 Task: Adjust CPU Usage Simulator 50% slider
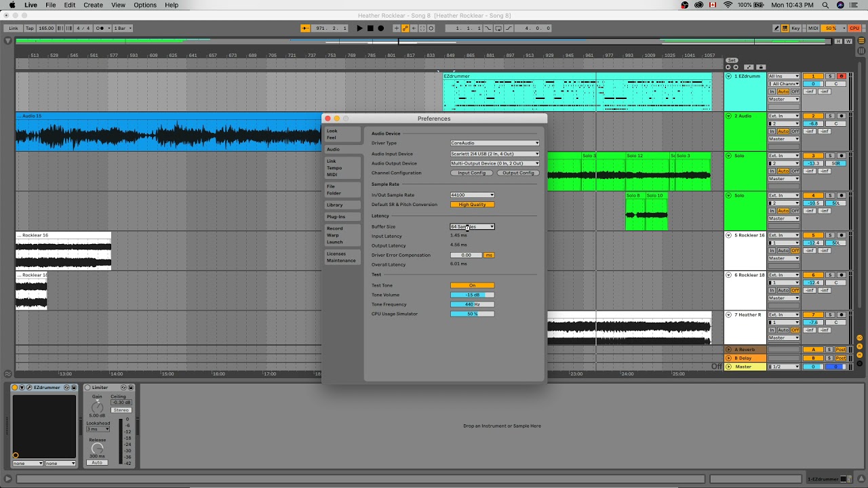472,314
